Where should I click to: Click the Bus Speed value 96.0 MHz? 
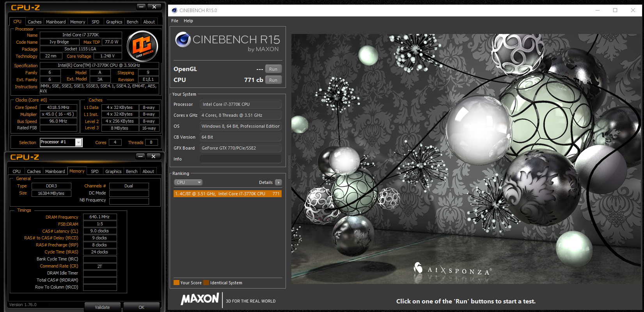point(58,121)
